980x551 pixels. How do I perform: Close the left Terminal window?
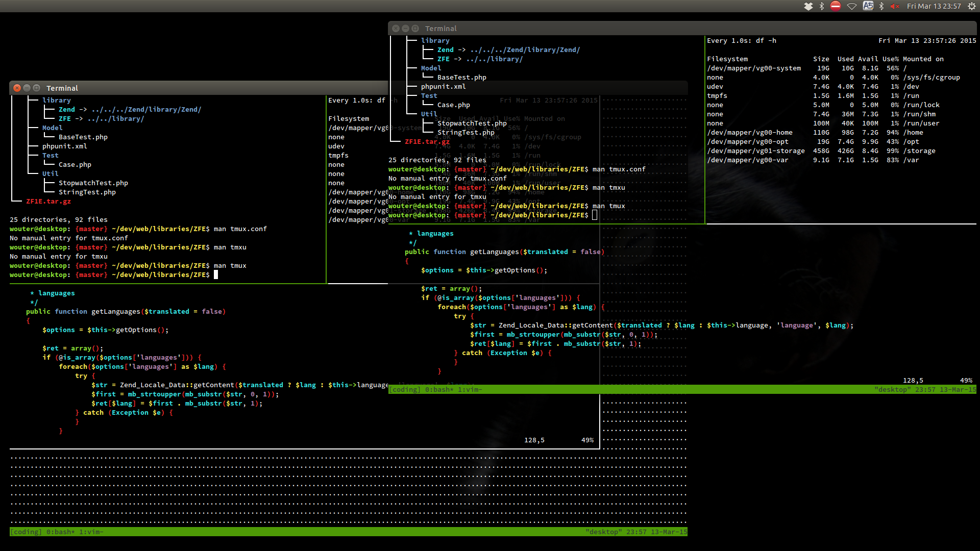click(x=17, y=88)
